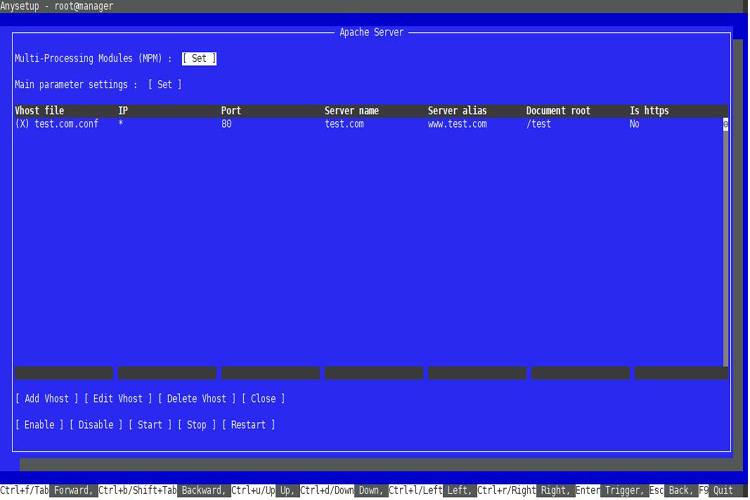Click the Server alias column header
750x500 pixels.
coord(457,111)
